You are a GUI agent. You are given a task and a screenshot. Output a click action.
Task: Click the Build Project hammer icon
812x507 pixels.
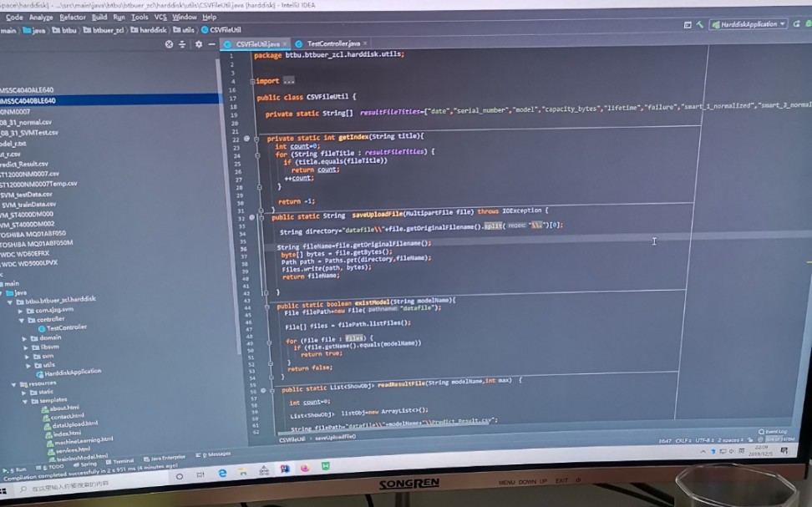699,24
